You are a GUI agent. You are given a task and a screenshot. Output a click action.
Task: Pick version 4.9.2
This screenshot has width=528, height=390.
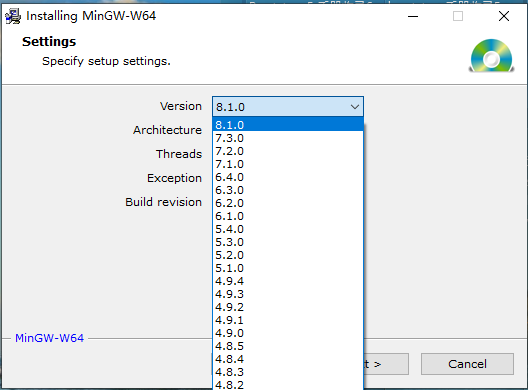click(x=288, y=307)
